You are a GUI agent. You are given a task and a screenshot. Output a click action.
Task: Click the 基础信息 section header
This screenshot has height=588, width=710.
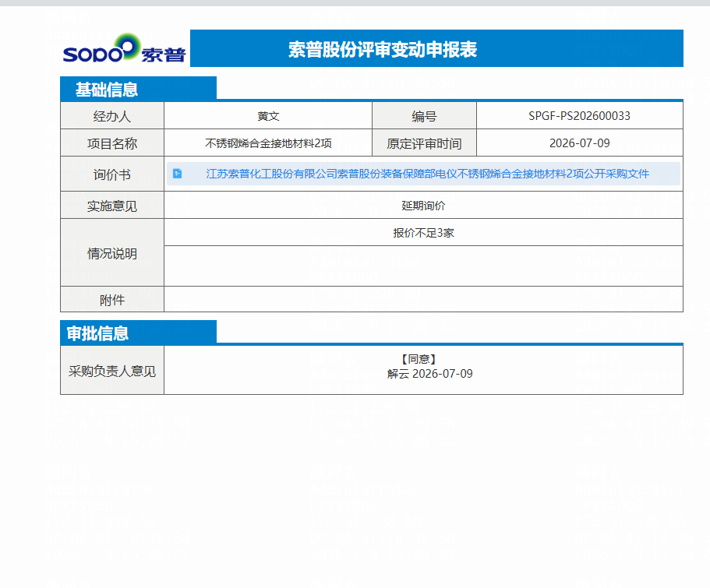pos(138,89)
